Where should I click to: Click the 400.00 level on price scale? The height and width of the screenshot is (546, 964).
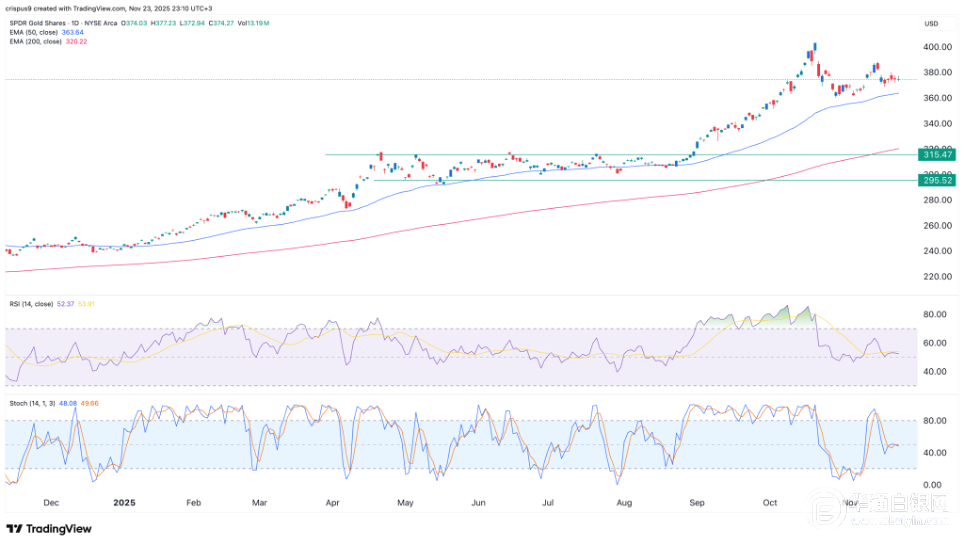tap(936, 47)
